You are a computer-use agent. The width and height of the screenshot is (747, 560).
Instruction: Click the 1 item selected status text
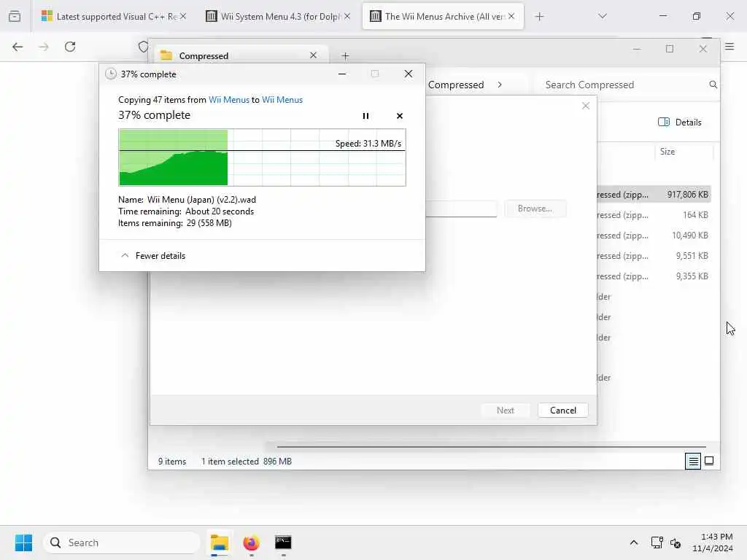230,462
